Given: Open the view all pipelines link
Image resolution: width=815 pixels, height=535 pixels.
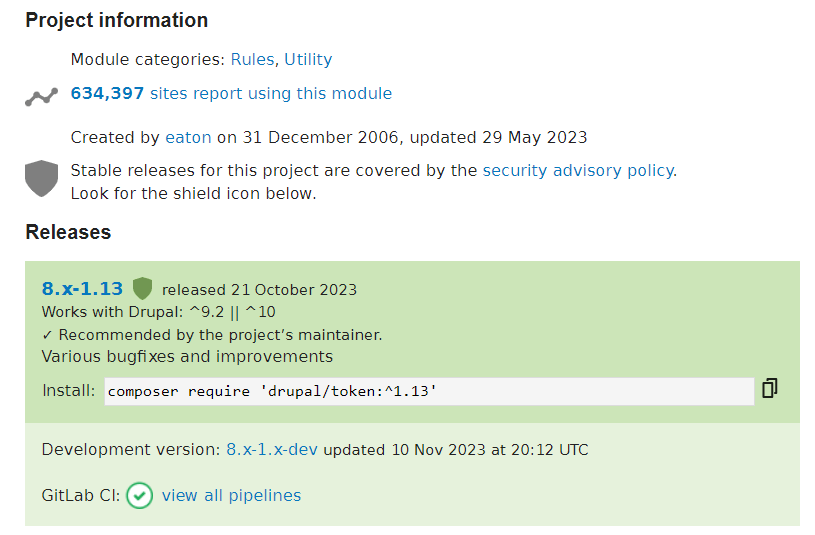Looking at the screenshot, I should pos(231,495).
